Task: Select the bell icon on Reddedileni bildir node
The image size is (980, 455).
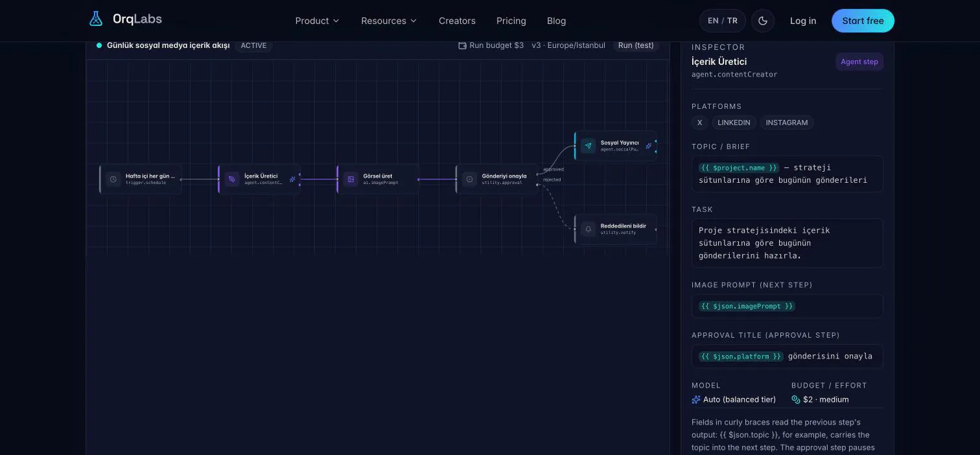Action: pos(588,229)
